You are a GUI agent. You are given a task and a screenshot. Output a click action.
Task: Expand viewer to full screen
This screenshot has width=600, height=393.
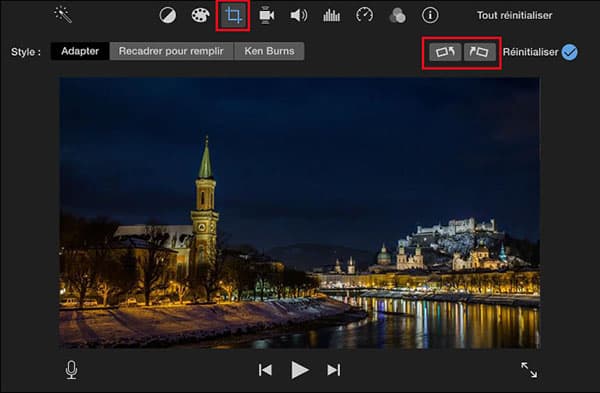(x=529, y=370)
